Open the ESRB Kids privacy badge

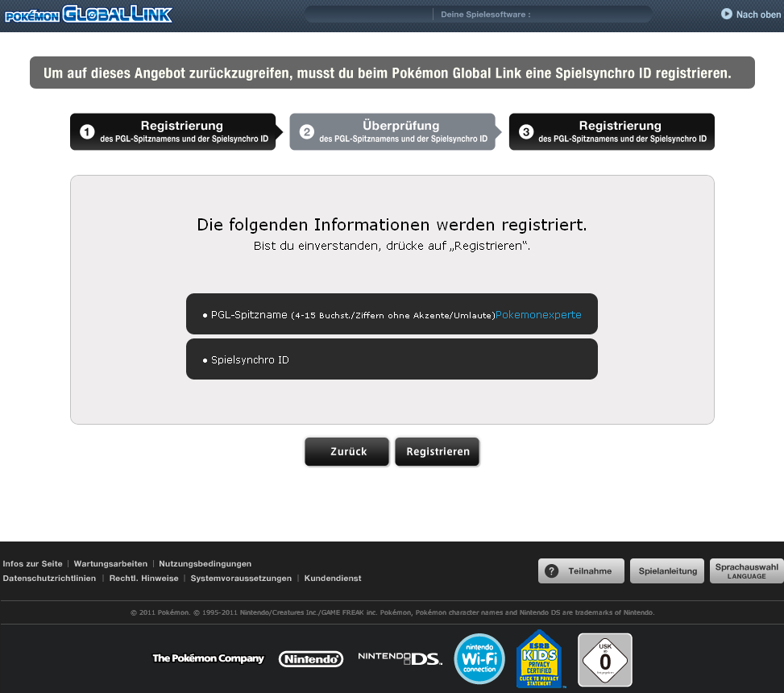[541, 659]
